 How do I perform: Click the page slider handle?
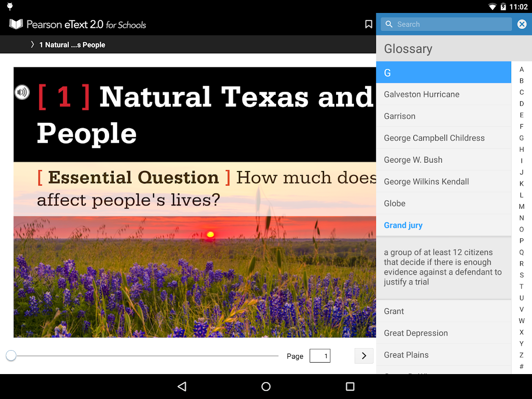[x=11, y=356]
